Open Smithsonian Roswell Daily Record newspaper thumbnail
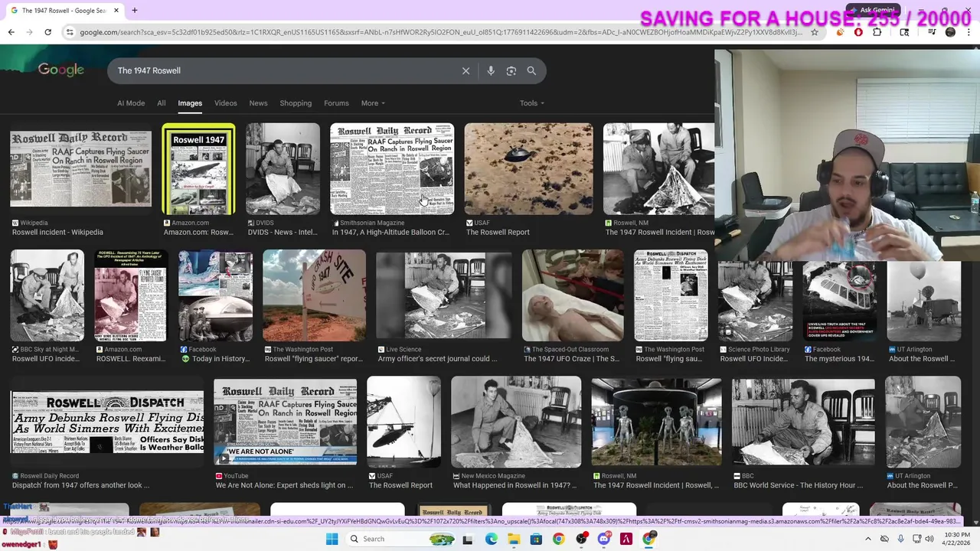 click(392, 168)
